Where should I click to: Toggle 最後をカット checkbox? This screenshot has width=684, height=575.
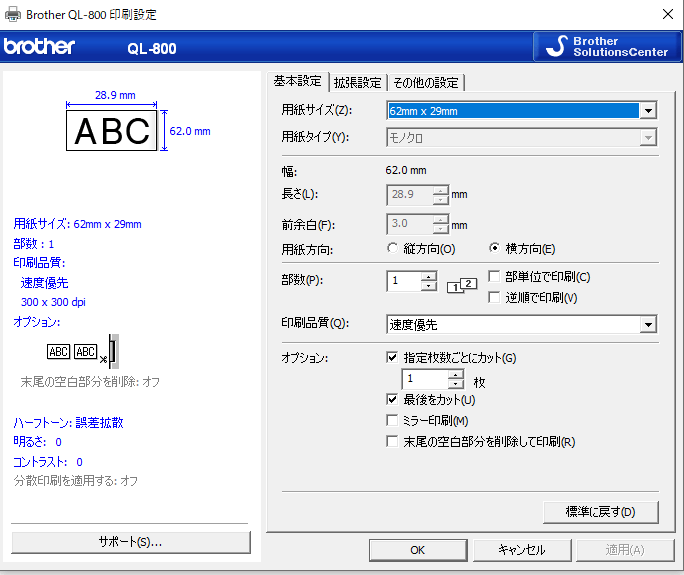(392, 399)
